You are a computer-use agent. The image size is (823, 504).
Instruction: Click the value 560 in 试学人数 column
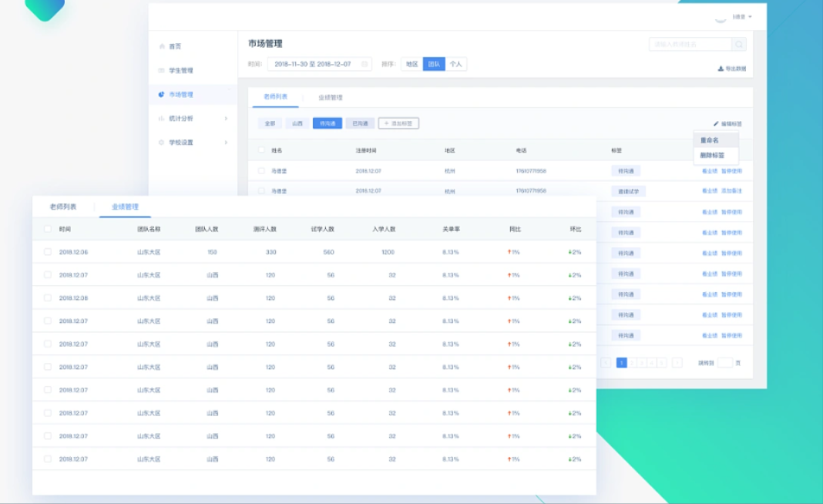[x=328, y=252]
